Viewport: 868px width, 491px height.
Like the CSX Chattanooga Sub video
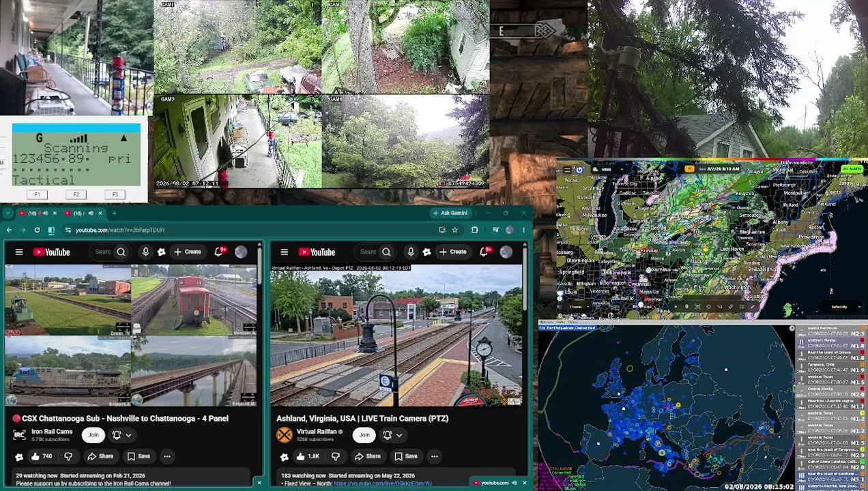point(41,456)
